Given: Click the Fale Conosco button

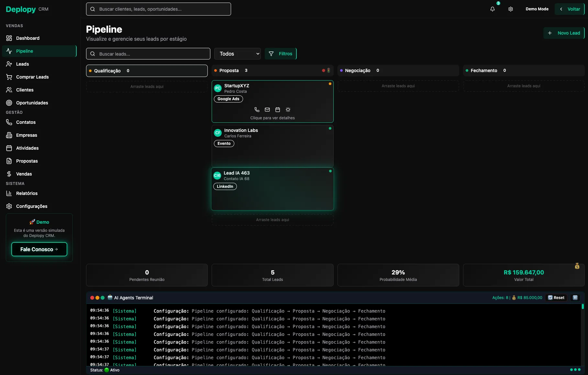Looking at the screenshot, I should (x=39, y=249).
